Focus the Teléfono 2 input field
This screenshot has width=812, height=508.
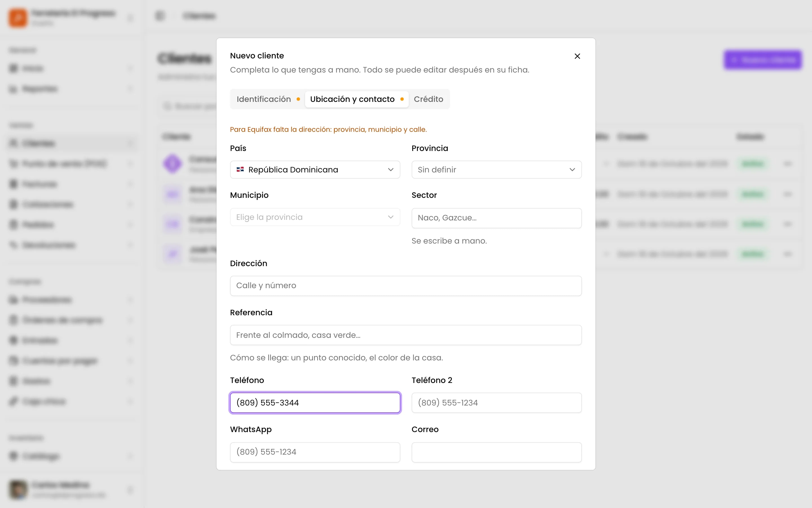(x=497, y=402)
